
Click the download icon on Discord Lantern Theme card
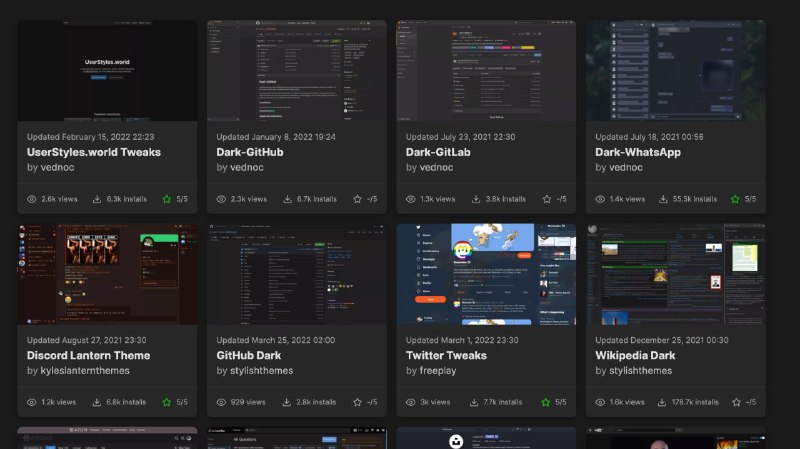click(96, 402)
